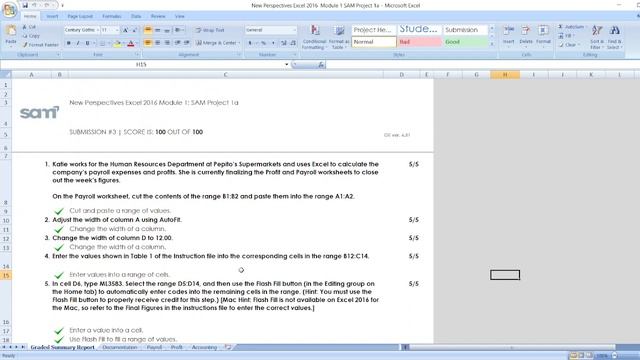Open the AutoSum dropdown
Screen dimensions: 640x360
pos(587,27)
